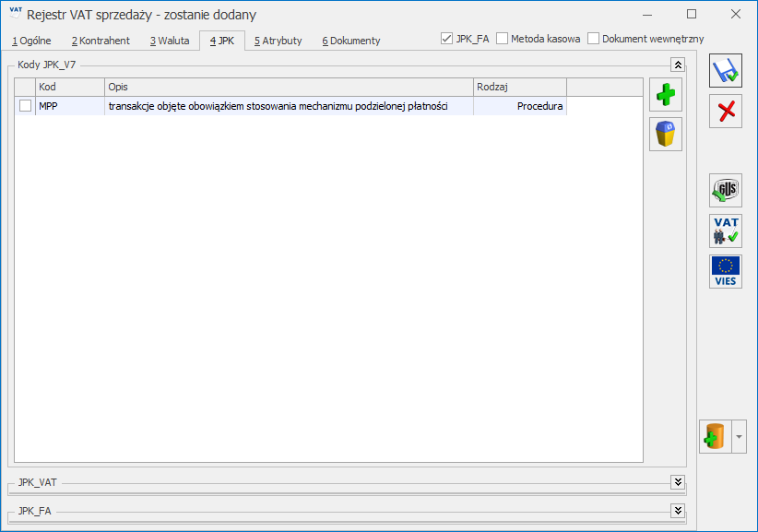The height and width of the screenshot is (532, 758).
Task: Click the save document floppy disk icon
Action: pos(725,71)
